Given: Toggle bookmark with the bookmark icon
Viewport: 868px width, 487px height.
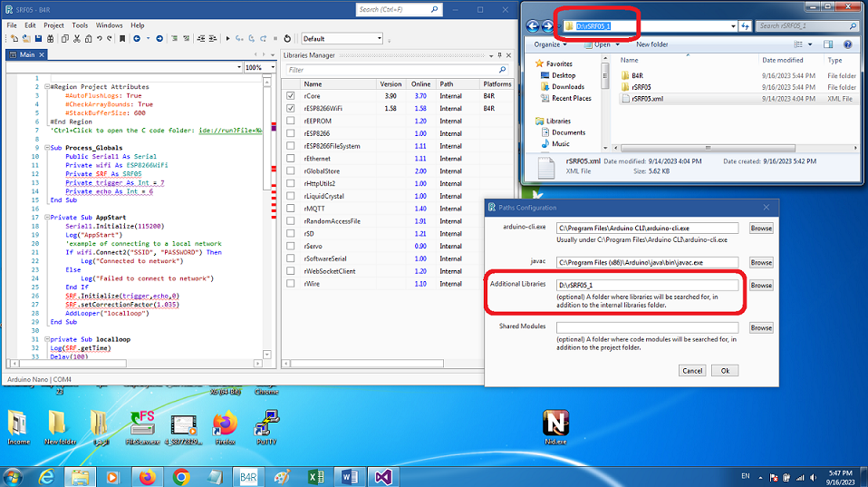Looking at the screenshot, I should 122,39.
